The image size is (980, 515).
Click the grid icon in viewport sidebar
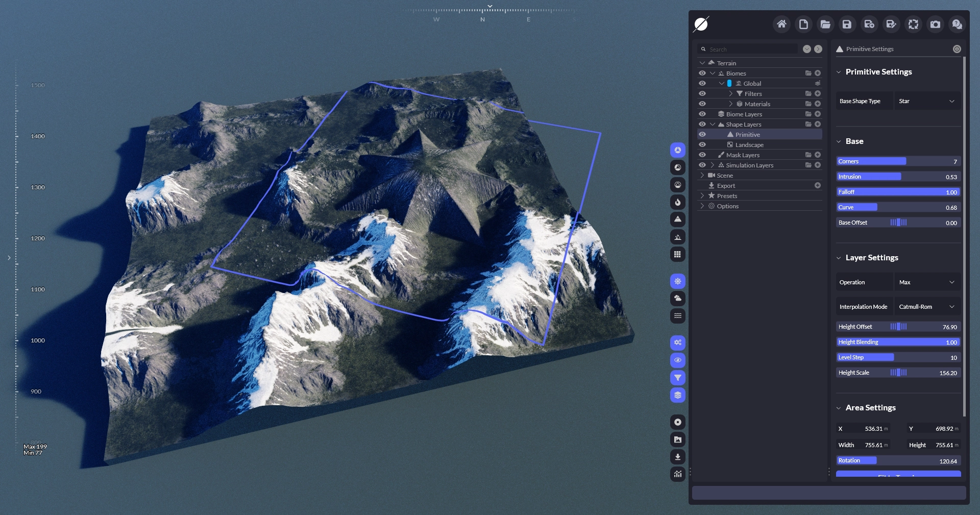click(x=677, y=254)
